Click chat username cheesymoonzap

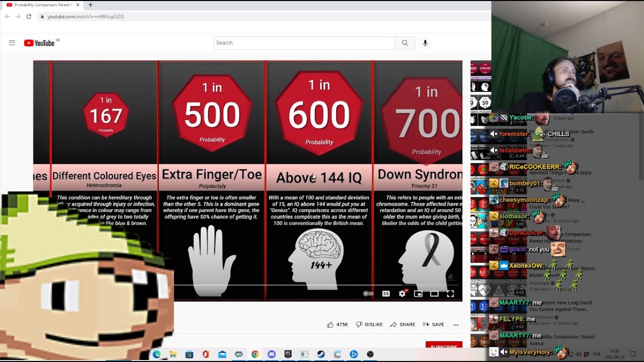click(524, 200)
